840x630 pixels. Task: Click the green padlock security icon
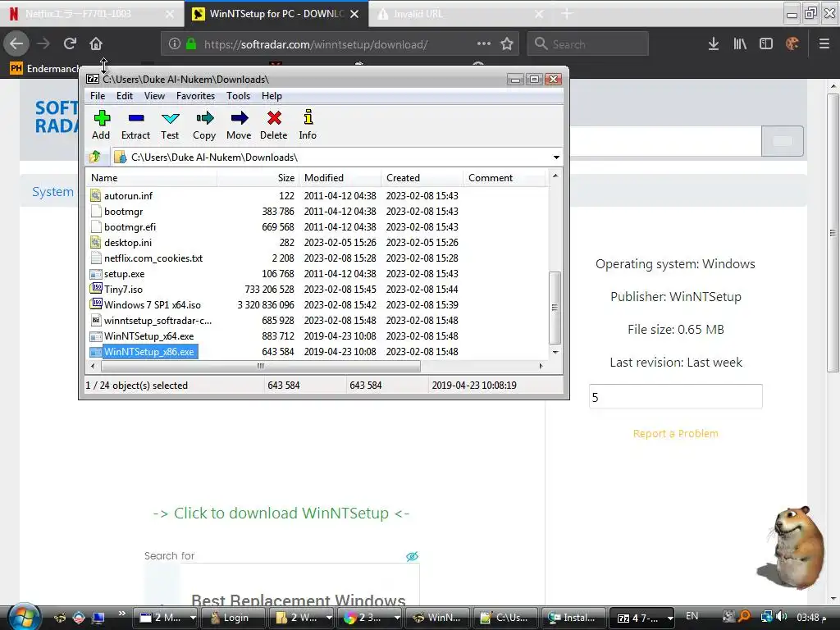pos(190,44)
